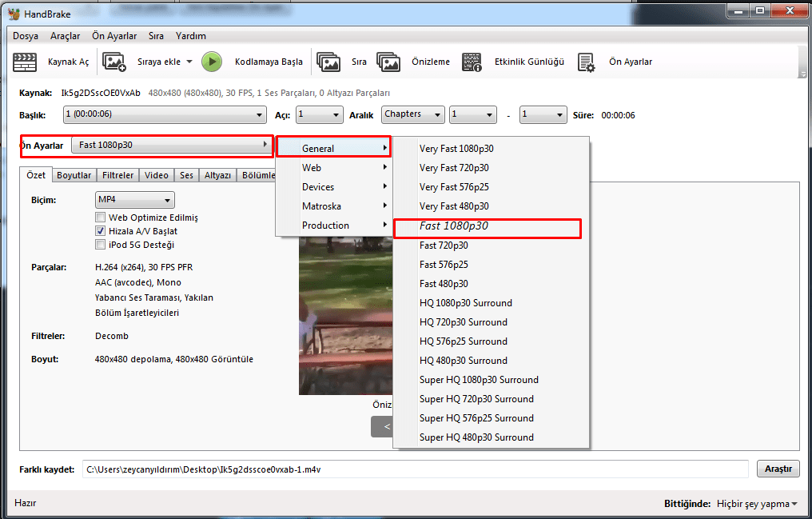Click the previous preview arrow button
The image size is (812, 519).
pyautogui.click(x=382, y=426)
